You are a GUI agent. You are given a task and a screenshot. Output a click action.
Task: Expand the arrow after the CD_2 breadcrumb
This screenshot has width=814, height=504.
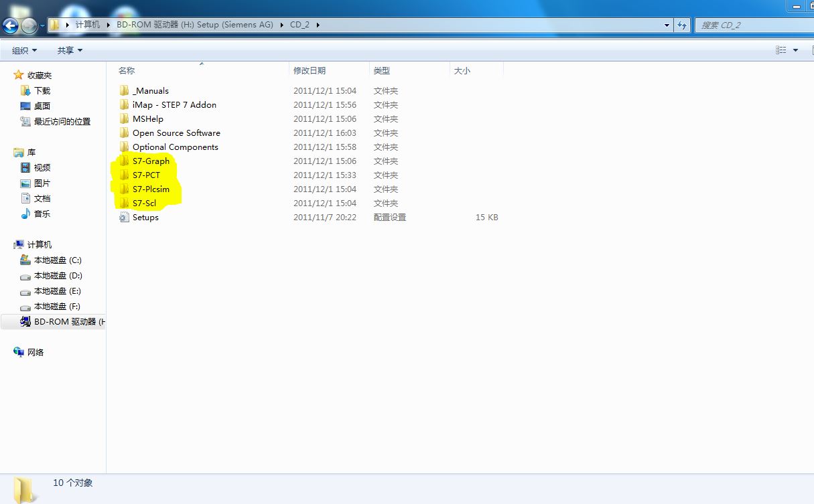tap(318, 25)
